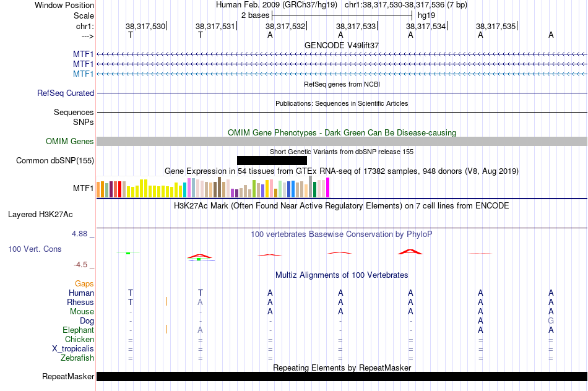Click the 100 vertebrates PhyloP title
The width and height of the screenshot is (588, 391).
[342, 234]
